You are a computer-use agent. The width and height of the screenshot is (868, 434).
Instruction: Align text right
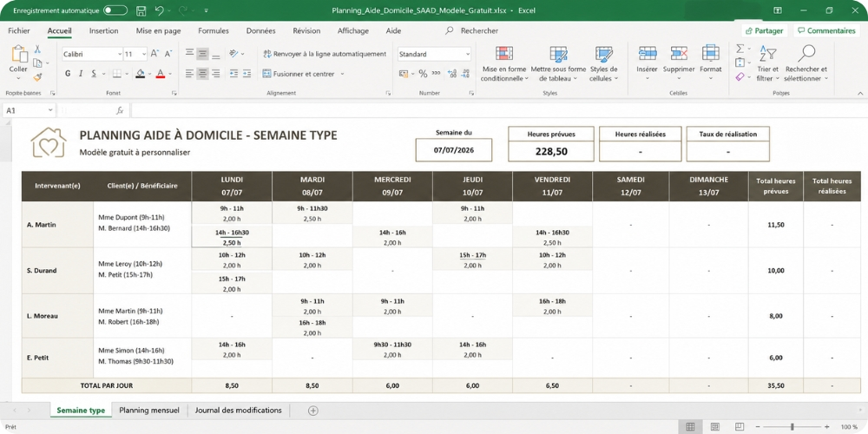point(216,74)
